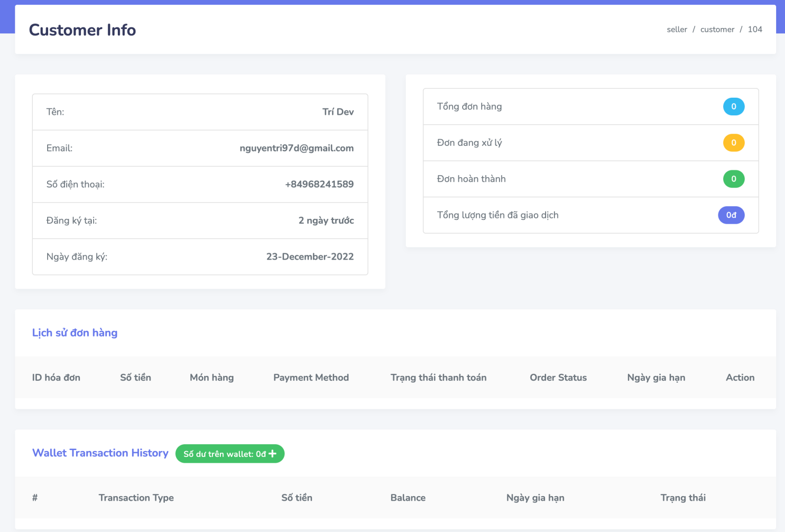The height and width of the screenshot is (532, 785).
Task: Go to the customer breadcrumb link
Action: pyautogui.click(x=717, y=29)
